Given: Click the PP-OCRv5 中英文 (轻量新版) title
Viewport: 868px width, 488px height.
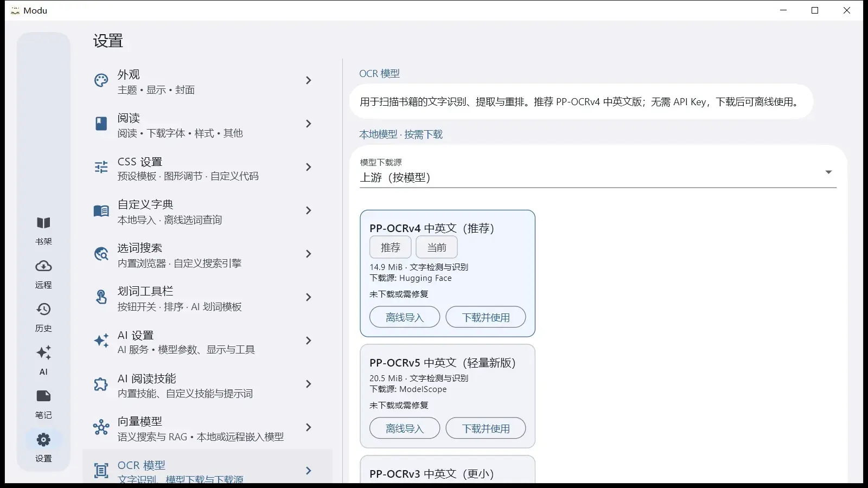Looking at the screenshot, I should click(x=443, y=363).
